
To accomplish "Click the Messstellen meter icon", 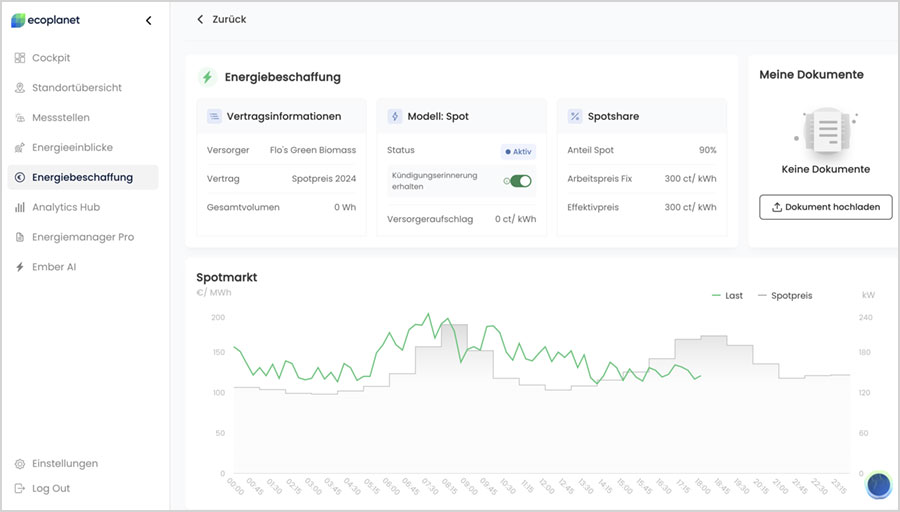I will (x=20, y=118).
